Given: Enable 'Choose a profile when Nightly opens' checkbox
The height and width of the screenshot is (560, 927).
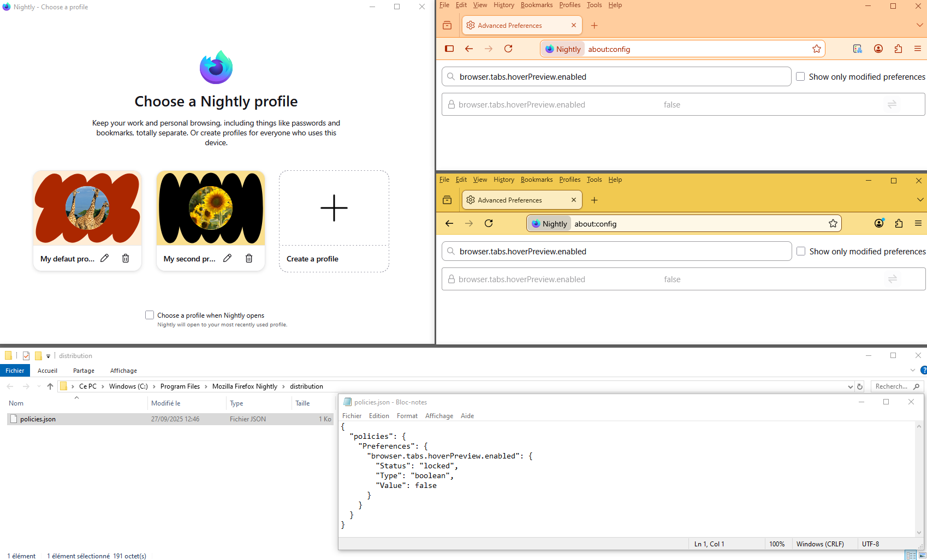Looking at the screenshot, I should click(x=150, y=315).
